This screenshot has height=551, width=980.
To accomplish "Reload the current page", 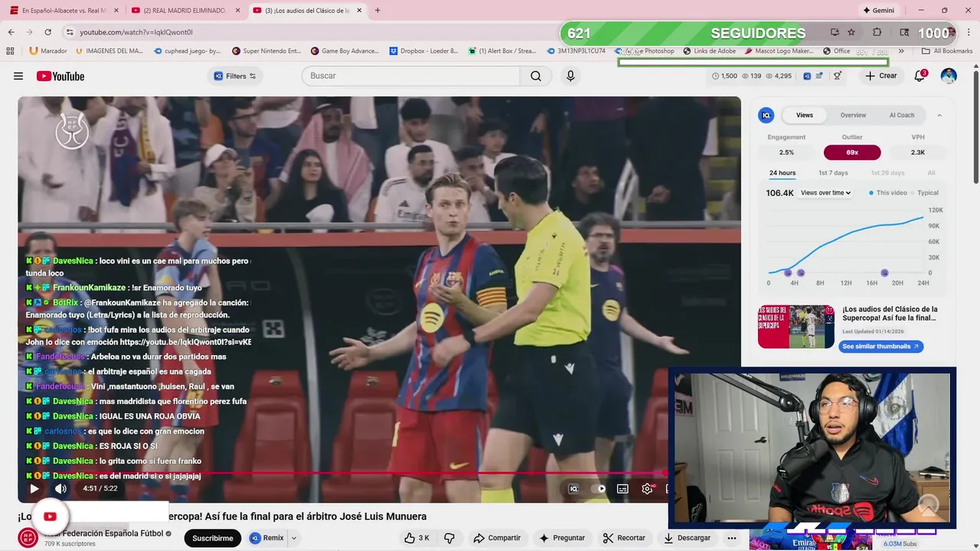I will tap(47, 32).
